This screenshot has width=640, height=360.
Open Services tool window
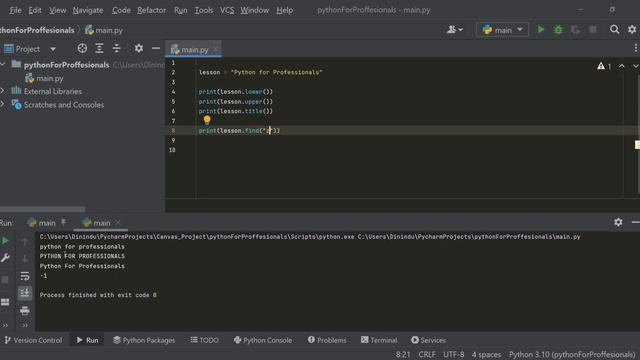coord(428,340)
